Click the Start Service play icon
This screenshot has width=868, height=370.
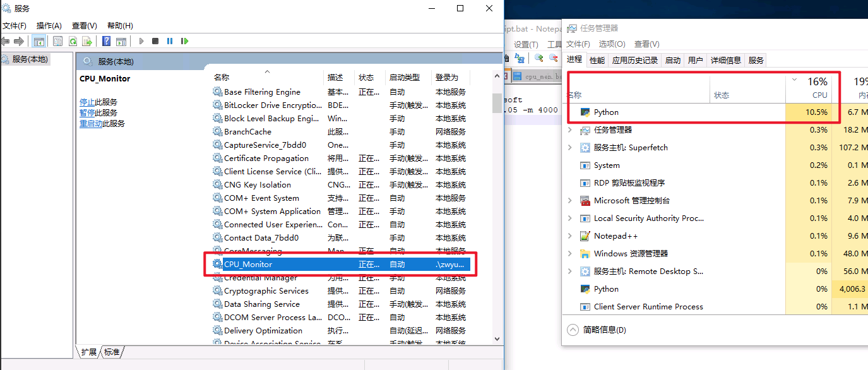(x=141, y=41)
